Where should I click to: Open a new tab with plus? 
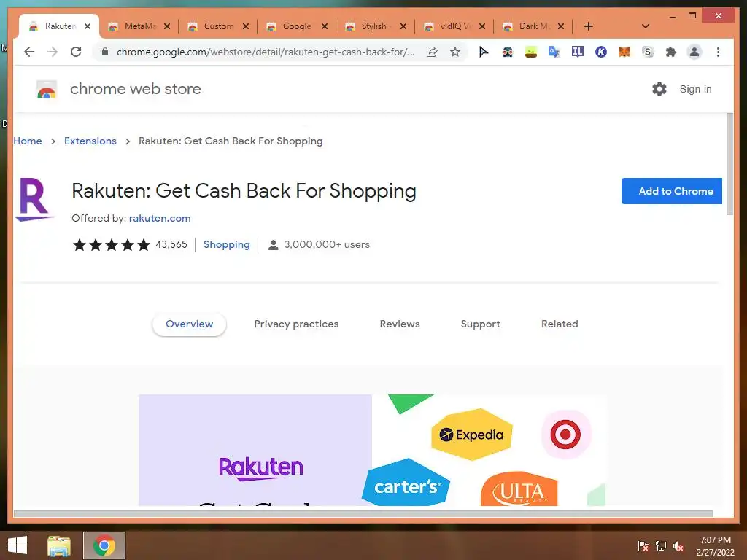tap(589, 26)
